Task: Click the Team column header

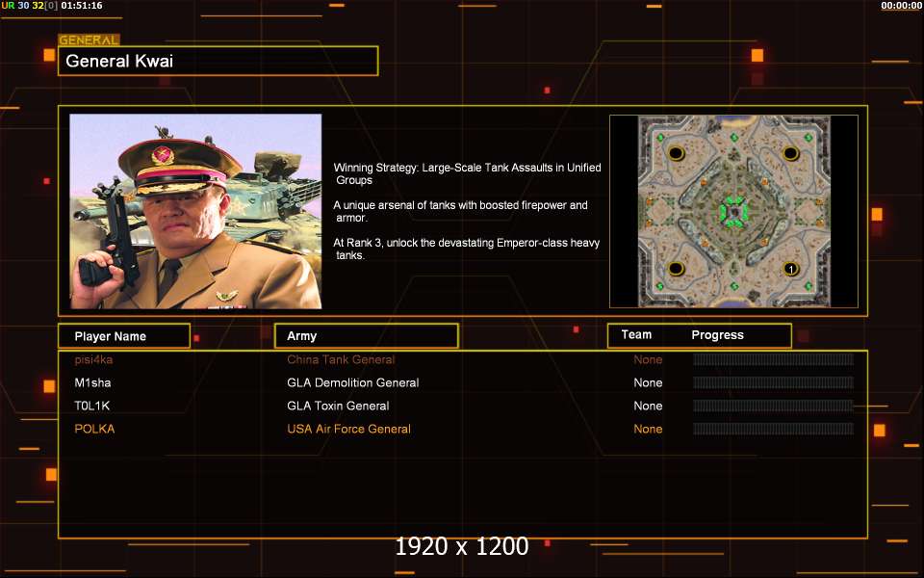Action: (636, 334)
